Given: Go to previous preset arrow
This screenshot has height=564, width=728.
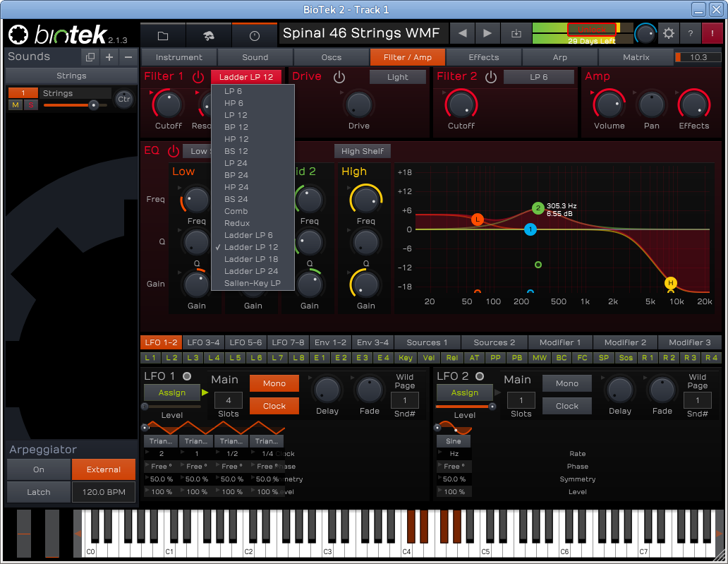Looking at the screenshot, I should pyautogui.click(x=463, y=33).
